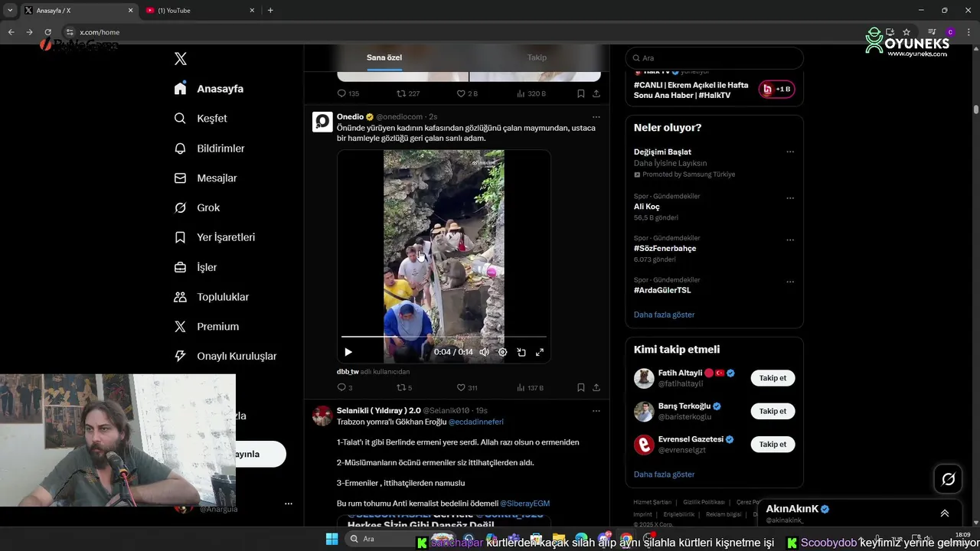Viewport: 980px width, 551px height.
Task: Open Grok in the sidebar
Action: tap(197, 207)
